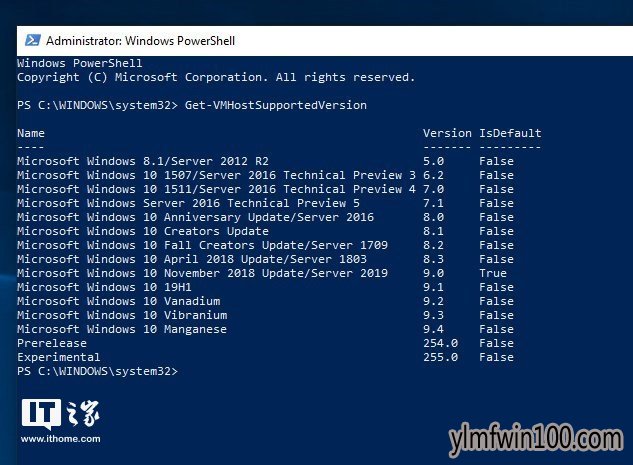633x465 pixels.
Task: Click the 'Windows PowerShell' banner line
Action: [80, 63]
